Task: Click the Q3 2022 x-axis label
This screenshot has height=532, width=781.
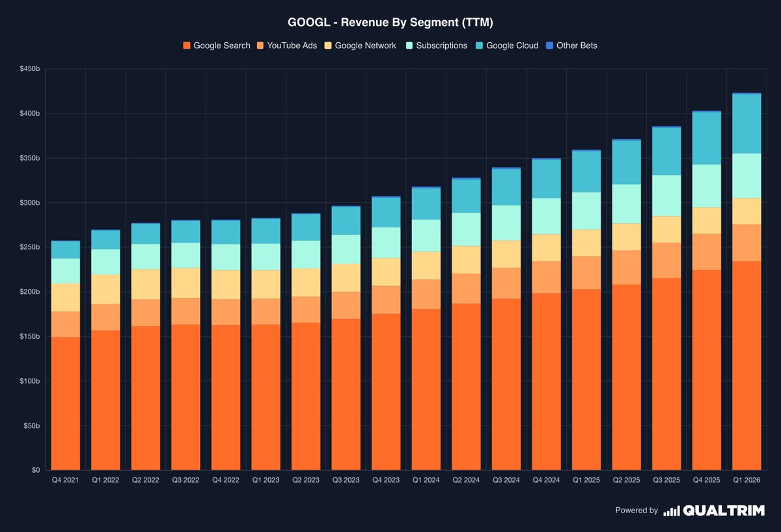Action: 185,480
